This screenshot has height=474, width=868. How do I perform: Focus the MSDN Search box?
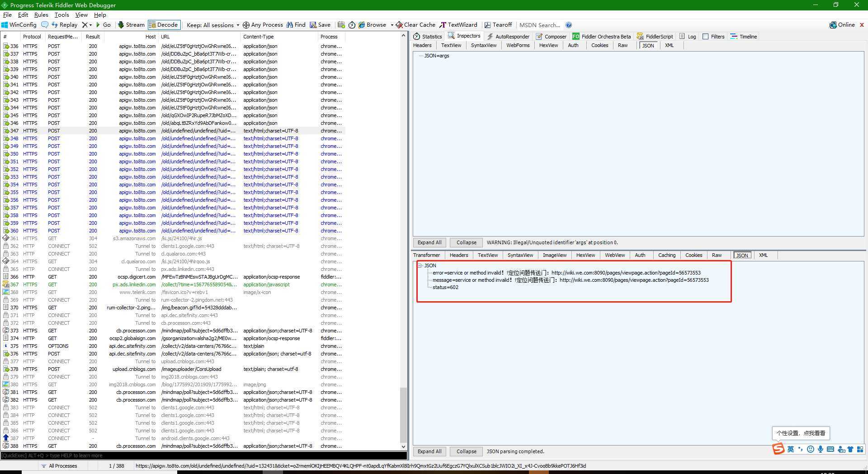[x=540, y=25]
